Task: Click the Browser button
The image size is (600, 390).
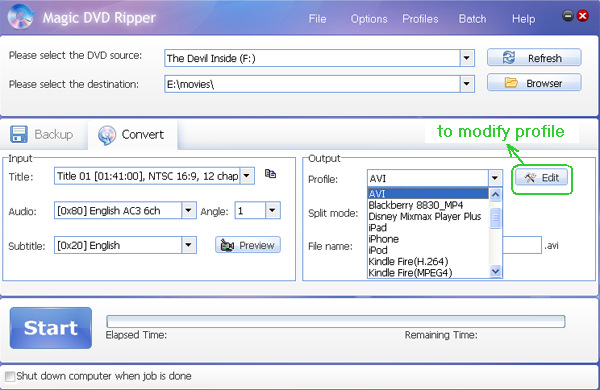Action: [x=534, y=83]
